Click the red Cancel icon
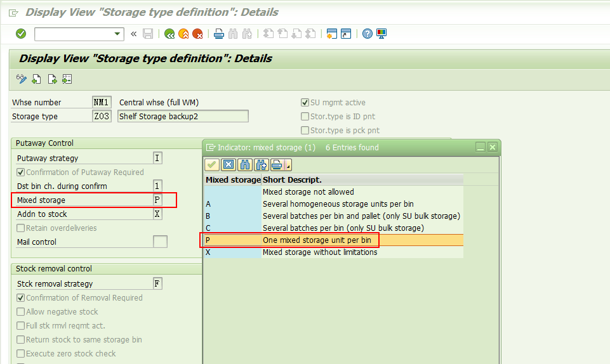This screenshot has height=364, width=610. (x=197, y=34)
